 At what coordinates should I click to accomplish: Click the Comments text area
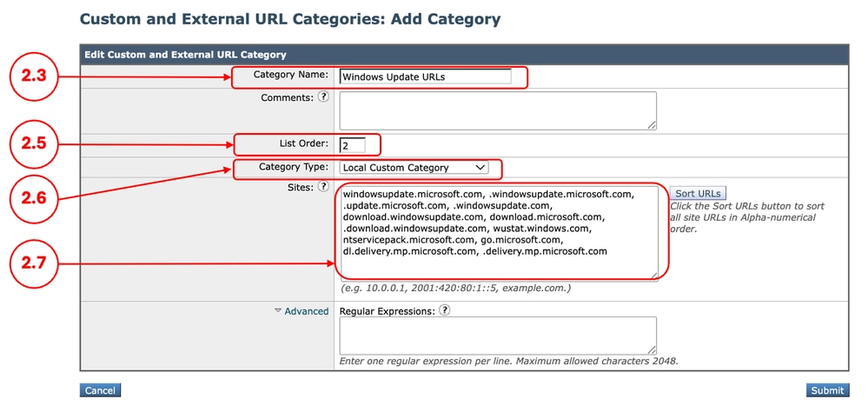[x=498, y=110]
